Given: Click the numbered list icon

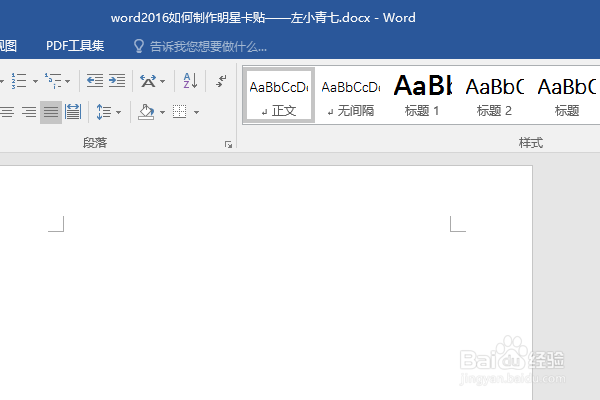Looking at the screenshot, I should coord(18,81).
